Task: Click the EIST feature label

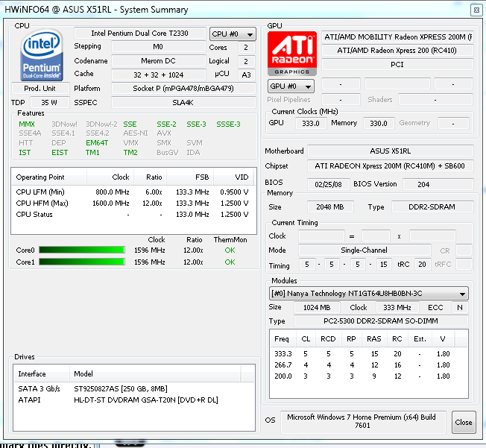Action: tap(60, 152)
